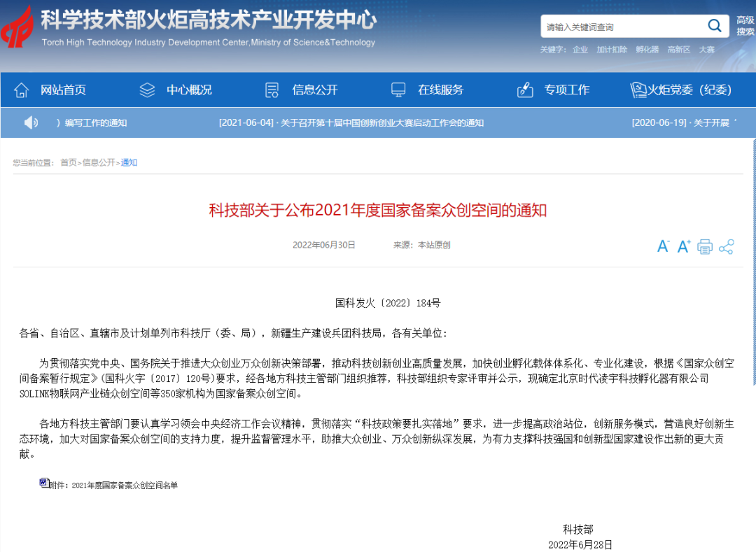Decrease font size with A- icon
Viewport: 756px width, 552px height.
pyautogui.click(x=662, y=246)
